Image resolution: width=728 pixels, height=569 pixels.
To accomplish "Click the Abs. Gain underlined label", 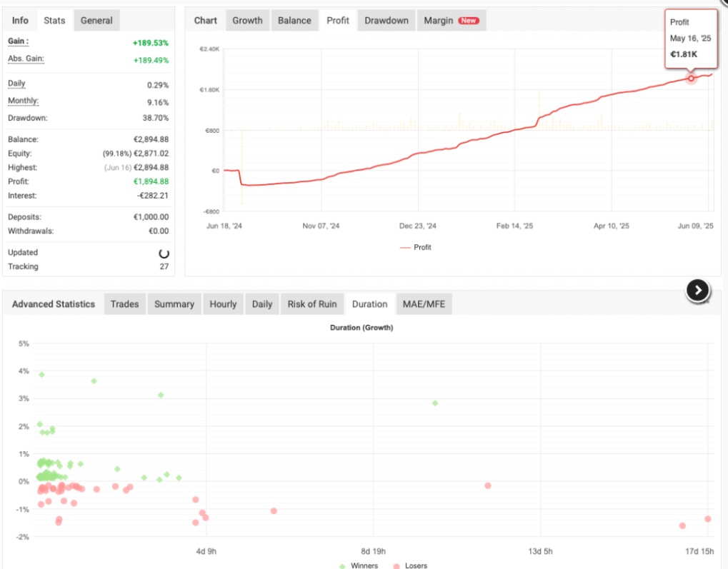I will 26,59.
